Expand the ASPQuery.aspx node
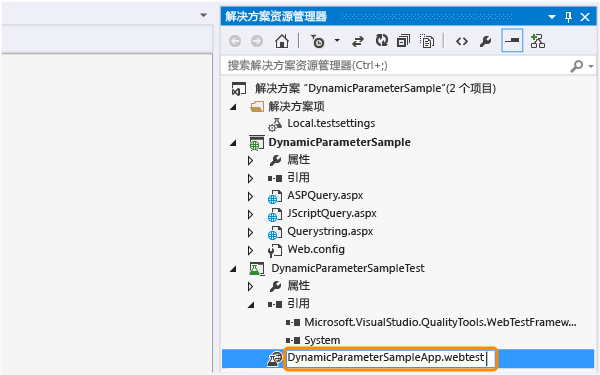 [x=250, y=196]
